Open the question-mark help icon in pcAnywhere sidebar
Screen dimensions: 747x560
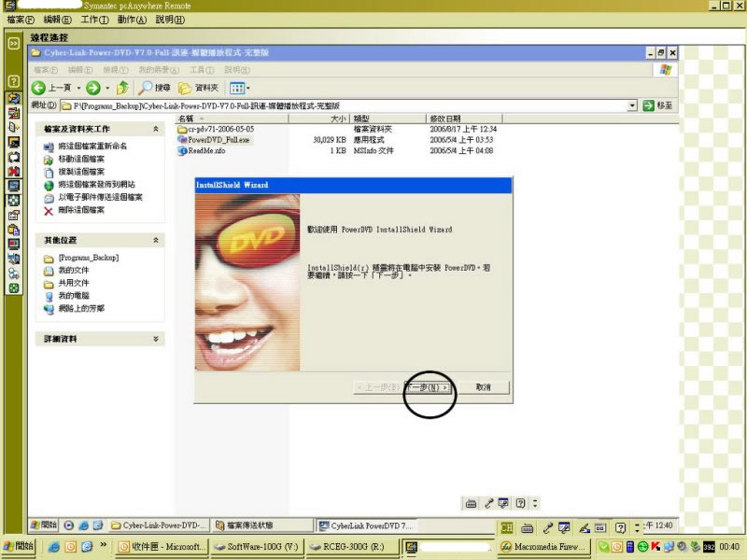coord(14,81)
